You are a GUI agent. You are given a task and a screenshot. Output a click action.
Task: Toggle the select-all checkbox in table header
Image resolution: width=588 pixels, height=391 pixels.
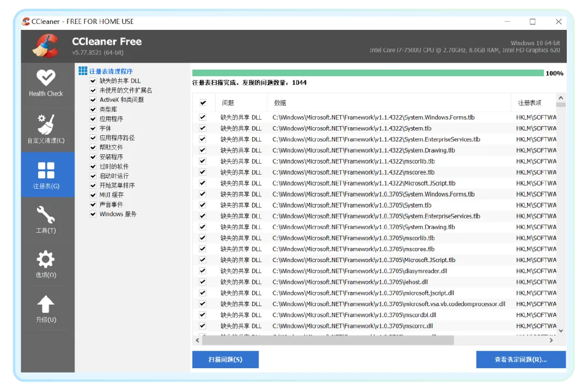203,103
